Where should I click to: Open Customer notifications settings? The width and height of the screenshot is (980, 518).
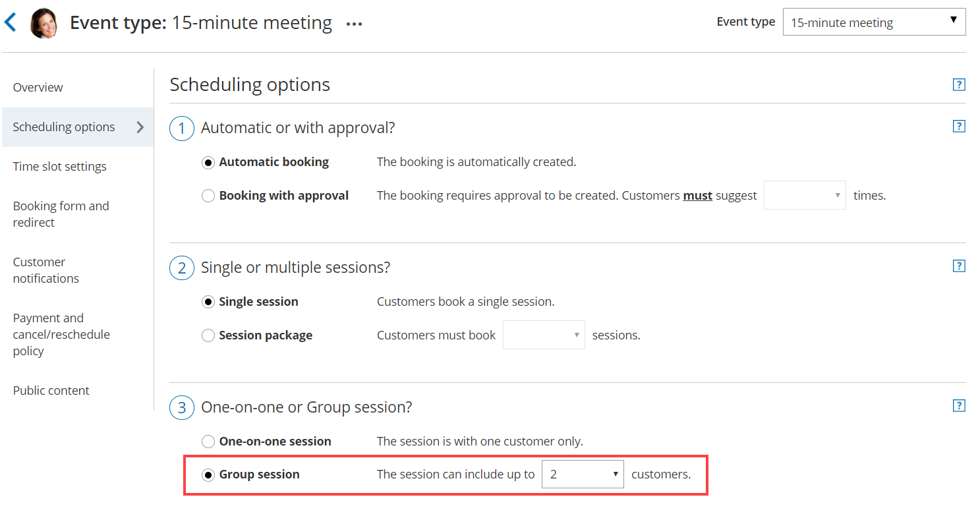(46, 270)
